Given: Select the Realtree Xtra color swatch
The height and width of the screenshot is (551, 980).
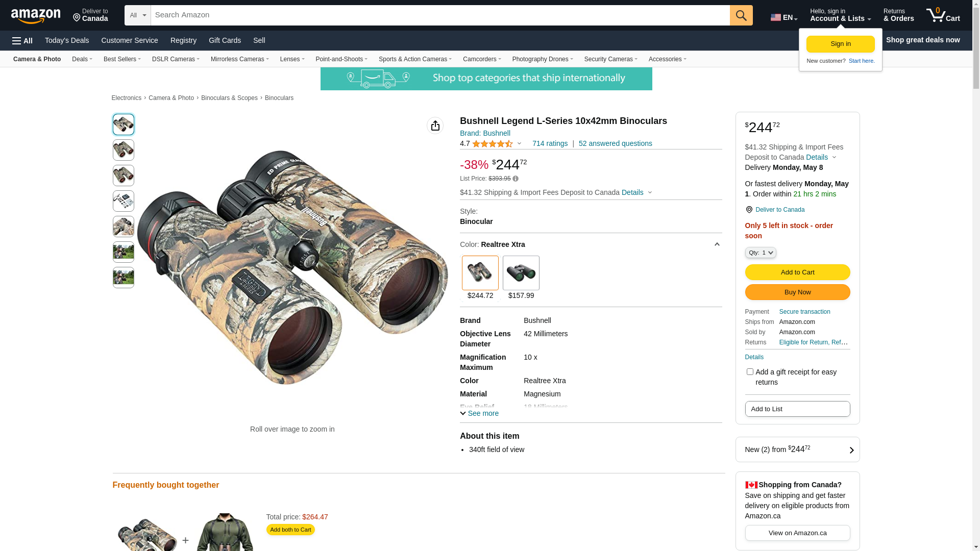Looking at the screenshot, I should point(480,273).
